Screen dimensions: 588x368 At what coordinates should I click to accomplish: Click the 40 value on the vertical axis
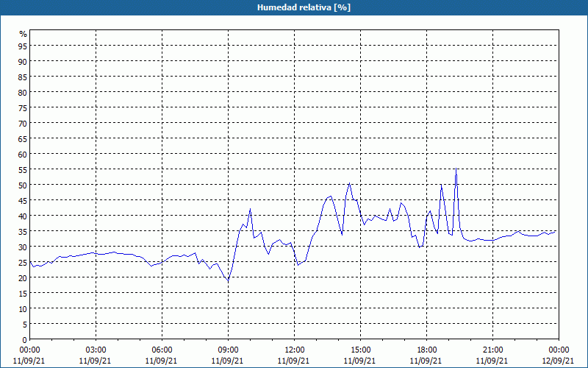click(x=23, y=216)
